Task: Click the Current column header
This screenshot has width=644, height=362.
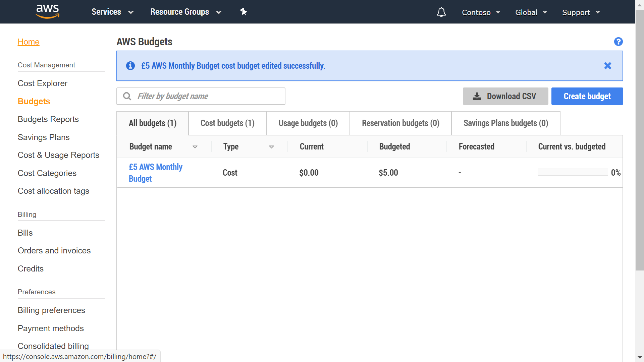Action: 312,146
